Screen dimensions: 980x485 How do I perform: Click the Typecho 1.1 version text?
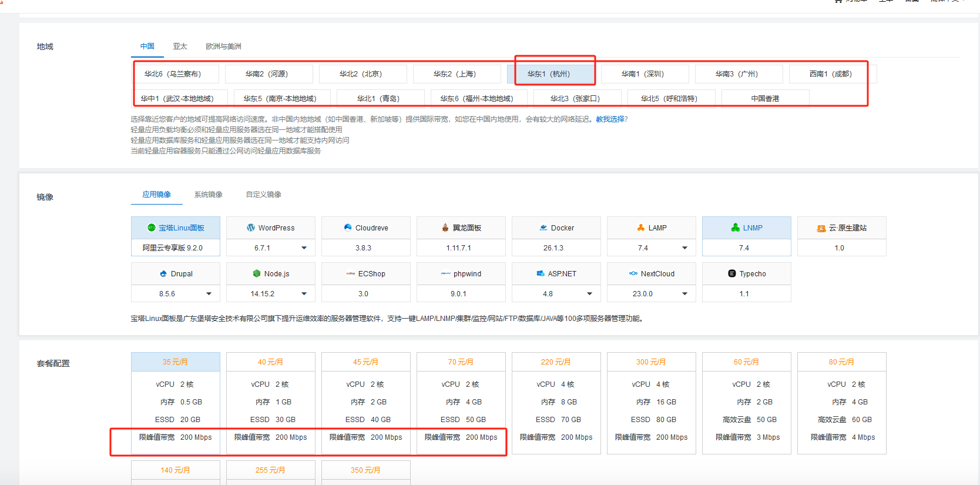click(744, 294)
